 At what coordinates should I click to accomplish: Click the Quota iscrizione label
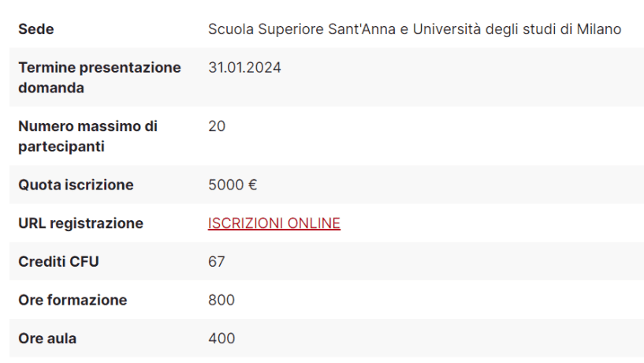[76, 185]
